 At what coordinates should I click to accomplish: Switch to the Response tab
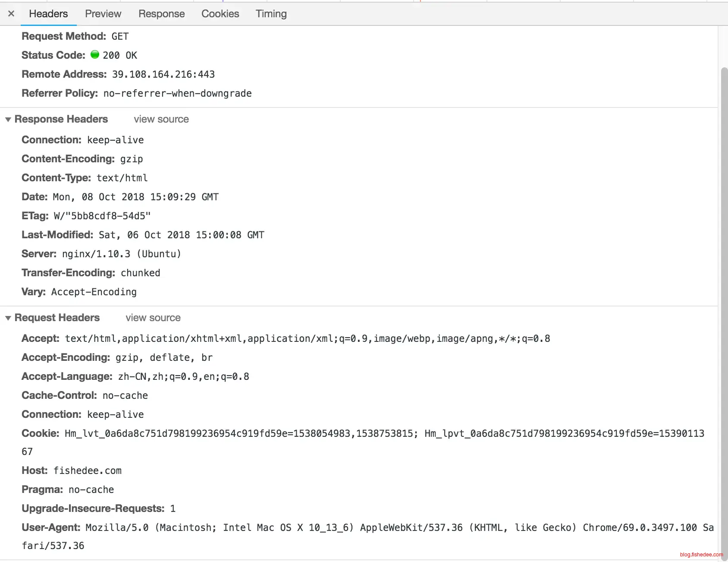[x=161, y=14]
